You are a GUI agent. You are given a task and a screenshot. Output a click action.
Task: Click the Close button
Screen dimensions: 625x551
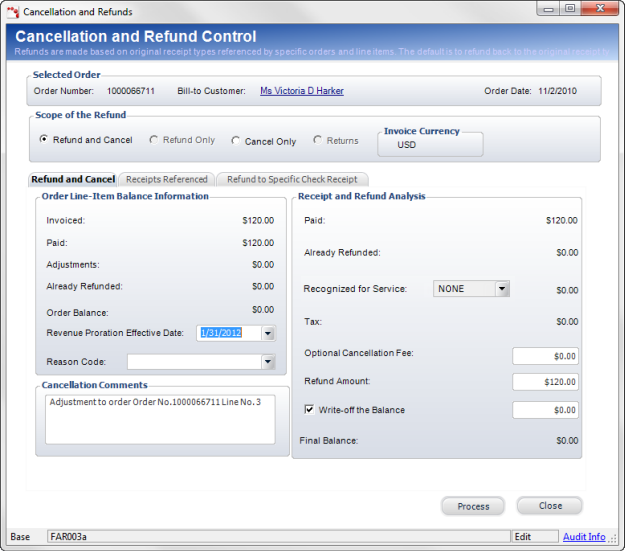pos(550,506)
